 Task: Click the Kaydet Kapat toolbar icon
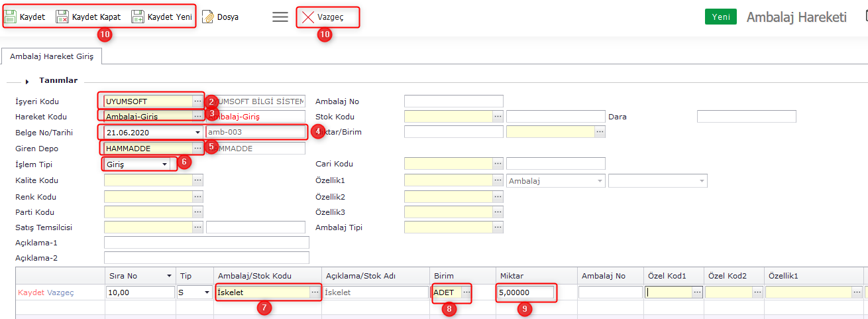tap(62, 17)
